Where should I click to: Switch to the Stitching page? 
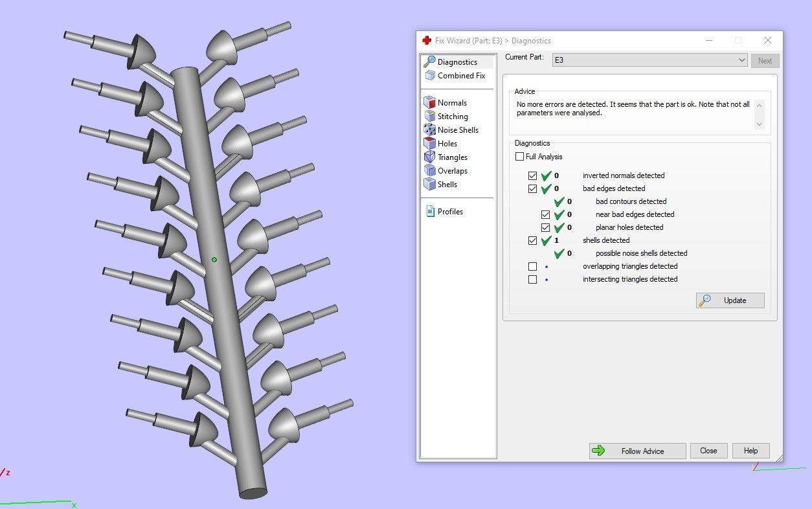(453, 117)
